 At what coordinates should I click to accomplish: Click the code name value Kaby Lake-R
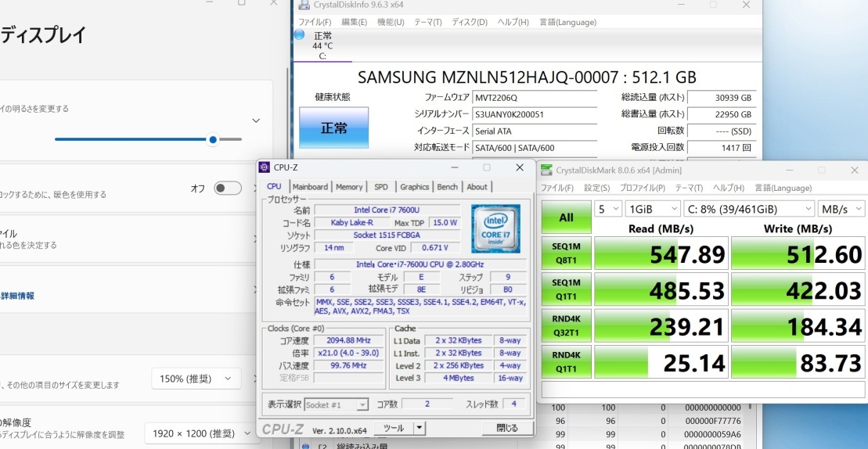pos(351,222)
